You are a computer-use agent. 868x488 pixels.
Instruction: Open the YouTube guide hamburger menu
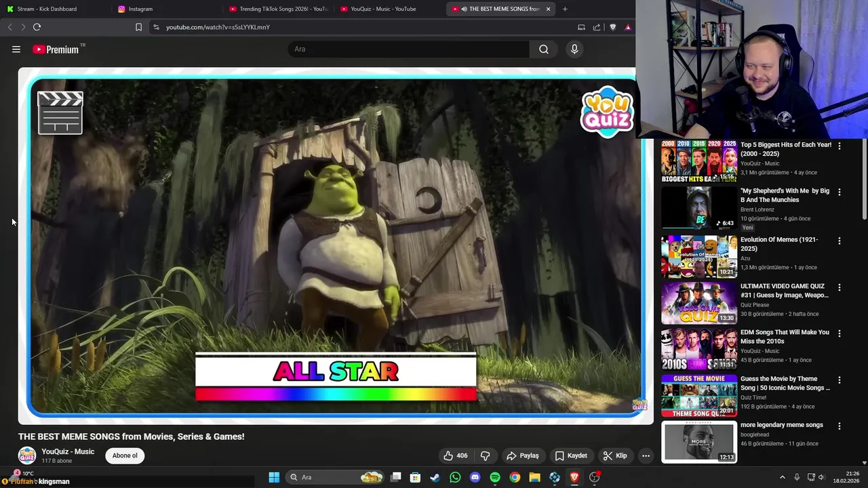point(16,49)
